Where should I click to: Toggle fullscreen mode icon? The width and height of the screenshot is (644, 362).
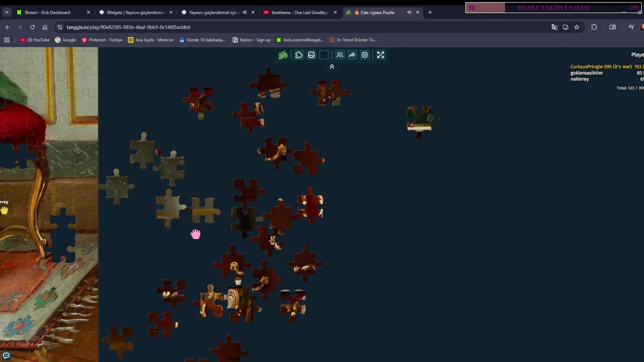pyautogui.click(x=380, y=55)
